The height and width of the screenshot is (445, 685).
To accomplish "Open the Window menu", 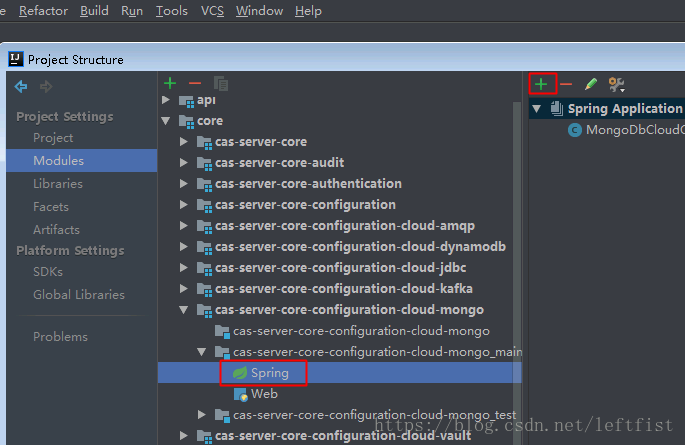I will [259, 11].
